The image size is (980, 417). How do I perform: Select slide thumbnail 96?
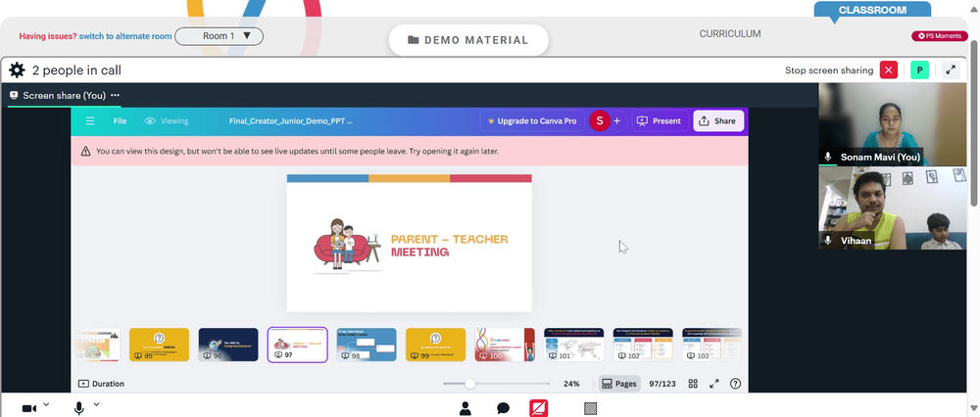(x=228, y=345)
